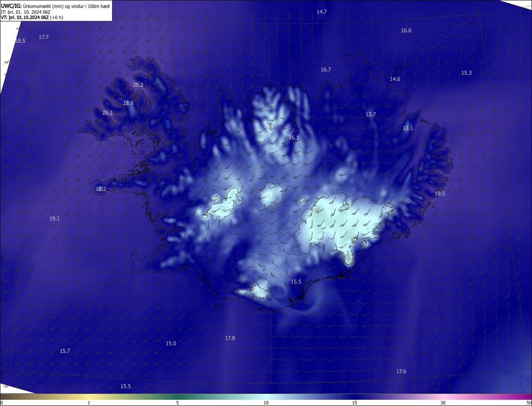532x406 pixels.
Task: Select the 13.1 value label
Action: tap(408, 128)
